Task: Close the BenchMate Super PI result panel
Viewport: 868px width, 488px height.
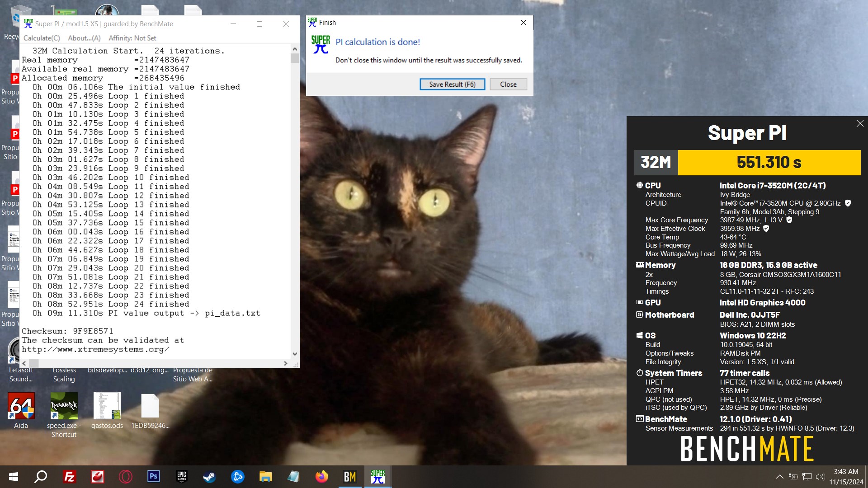Action: (860, 123)
